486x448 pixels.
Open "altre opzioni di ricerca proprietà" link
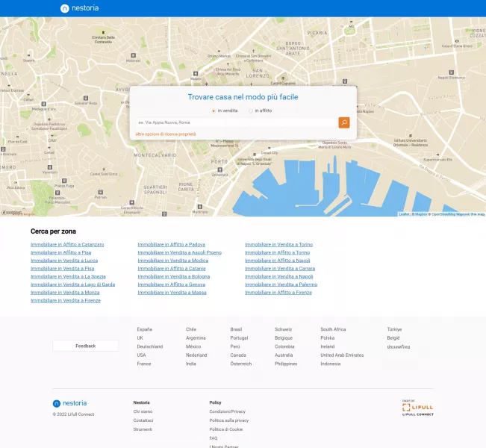(x=166, y=134)
